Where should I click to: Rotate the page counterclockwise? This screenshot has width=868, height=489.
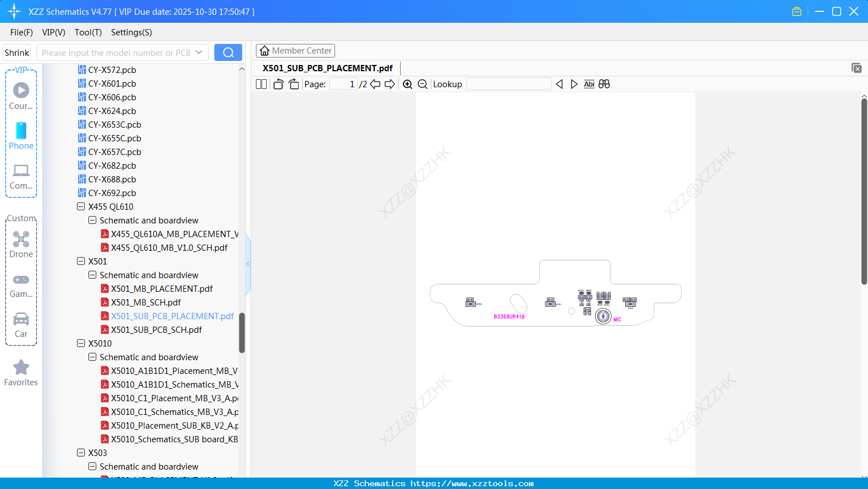point(278,84)
